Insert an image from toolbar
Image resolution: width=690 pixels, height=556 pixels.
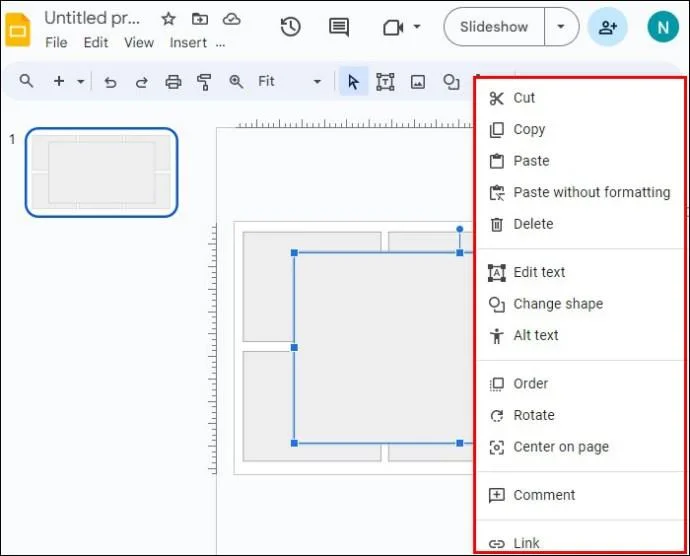pyautogui.click(x=418, y=82)
